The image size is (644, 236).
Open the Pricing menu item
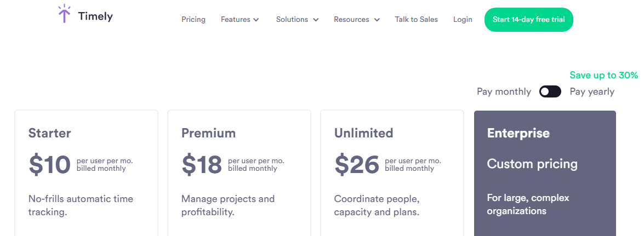pyautogui.click(x=193, y=20)
